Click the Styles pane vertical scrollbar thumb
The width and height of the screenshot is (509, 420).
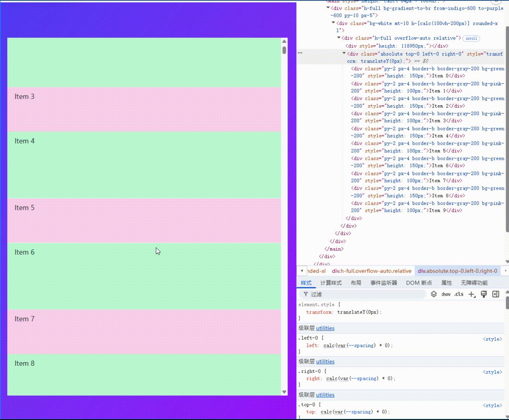507,303
